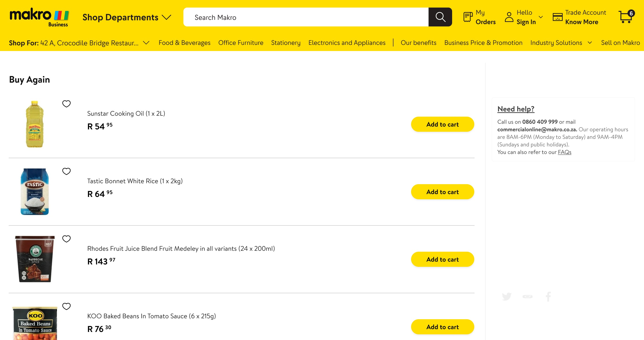Expand the Shop Departments dropdown

[x=127, y=17]
